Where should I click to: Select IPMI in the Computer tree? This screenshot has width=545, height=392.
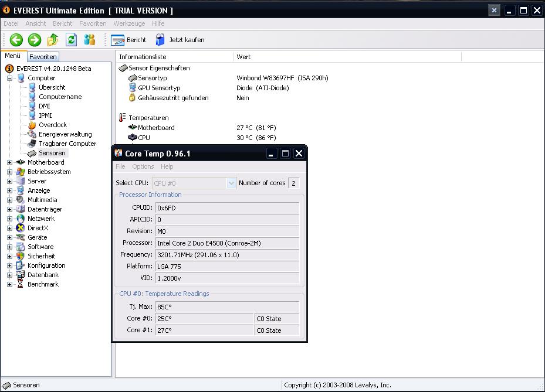(45, 115)
